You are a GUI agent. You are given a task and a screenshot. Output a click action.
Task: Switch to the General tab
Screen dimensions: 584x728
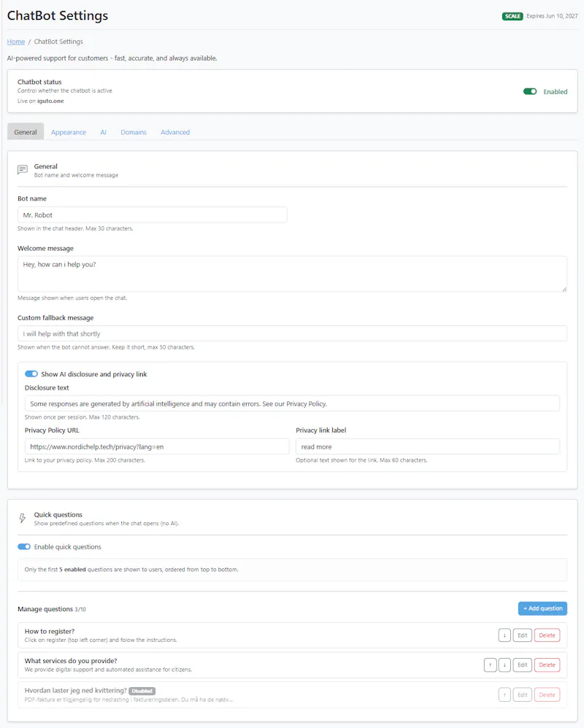point(26,132)
